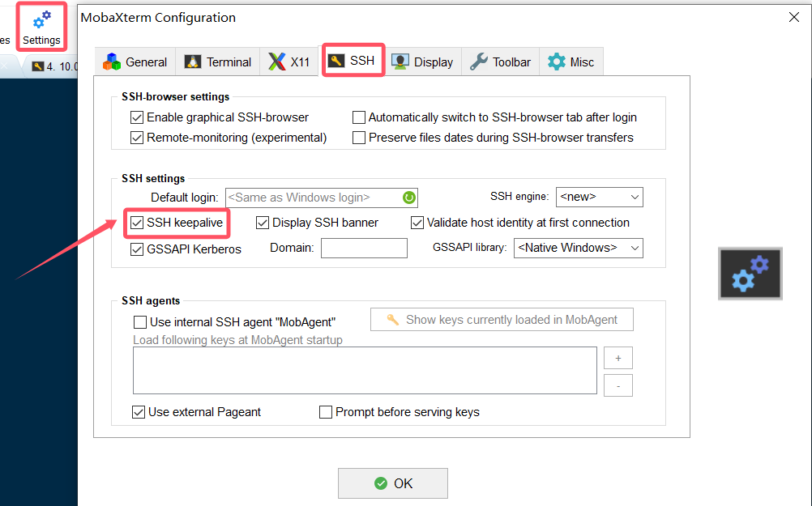Select the X11 tab
This screenshot has width=812, height=506.
click(x=289, y=62)
